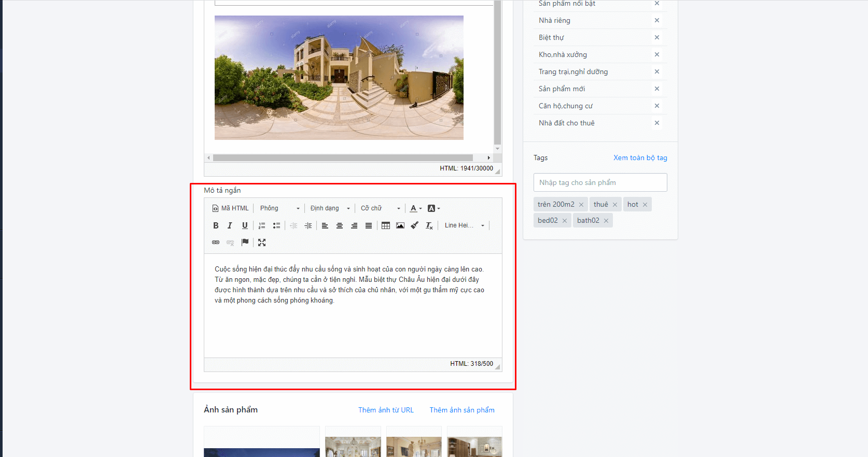The image size is (868, 457).
Task: Open the third product photo thumbnail
Action: point(414,442)
